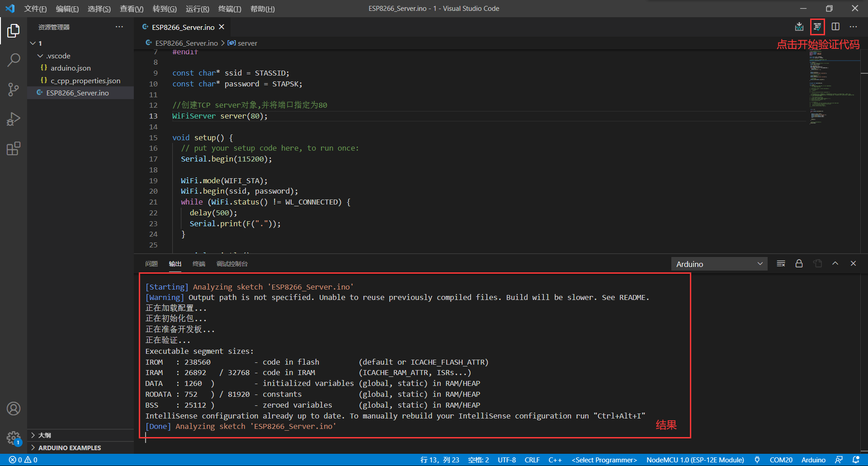Click ESP8266_Server.ino breadcrumb
The height and width of the screenshot is (466, 868).
point(186,43)
